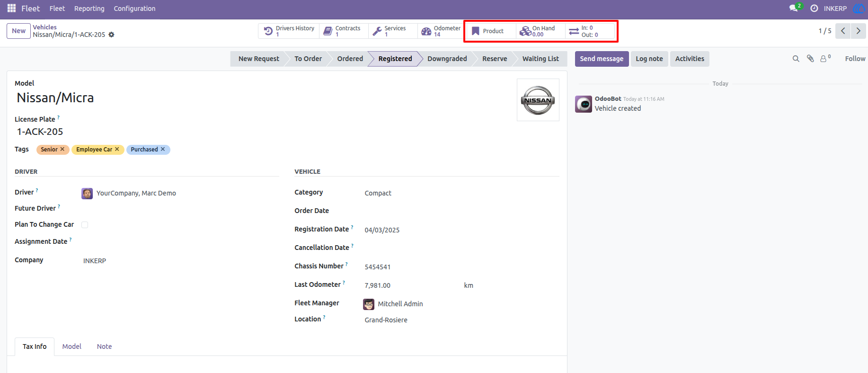The height and width of the screenshot is (373, 868).
Task: Switch to the Note tab
Action: tap(104, 346)
